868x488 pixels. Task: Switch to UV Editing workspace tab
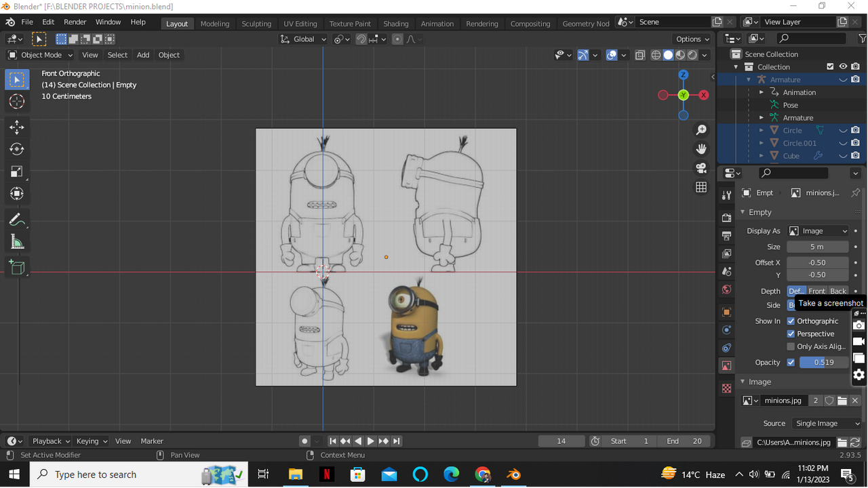click(300, 24)
